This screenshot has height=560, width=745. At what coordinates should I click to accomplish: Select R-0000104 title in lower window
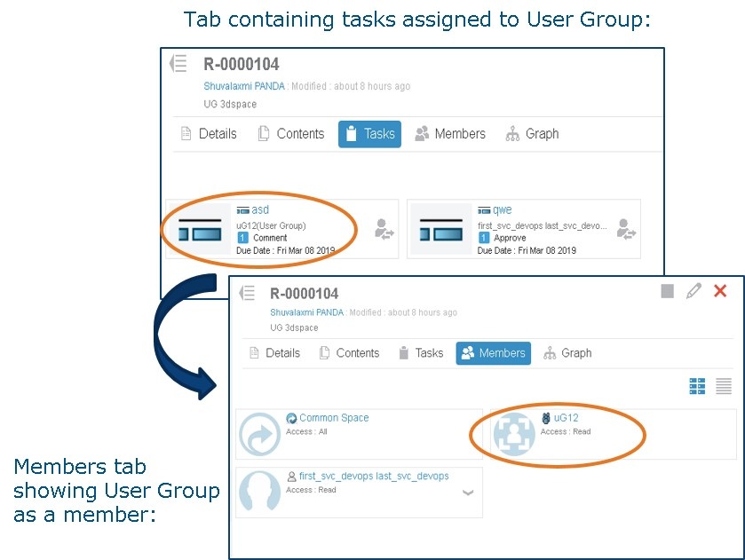pos(304,294)
